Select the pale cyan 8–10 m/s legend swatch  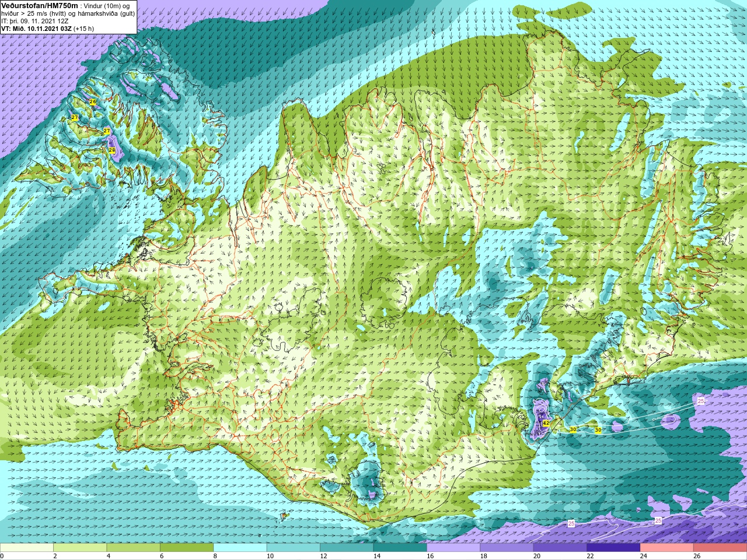pyautogui.click(x=240, y=548)
